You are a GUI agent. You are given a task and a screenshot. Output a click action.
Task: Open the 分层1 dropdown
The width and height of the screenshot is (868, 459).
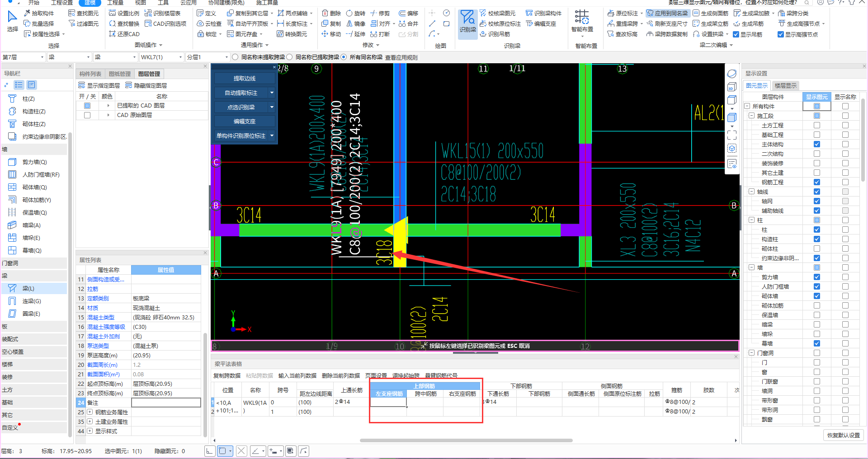[208, 57]
